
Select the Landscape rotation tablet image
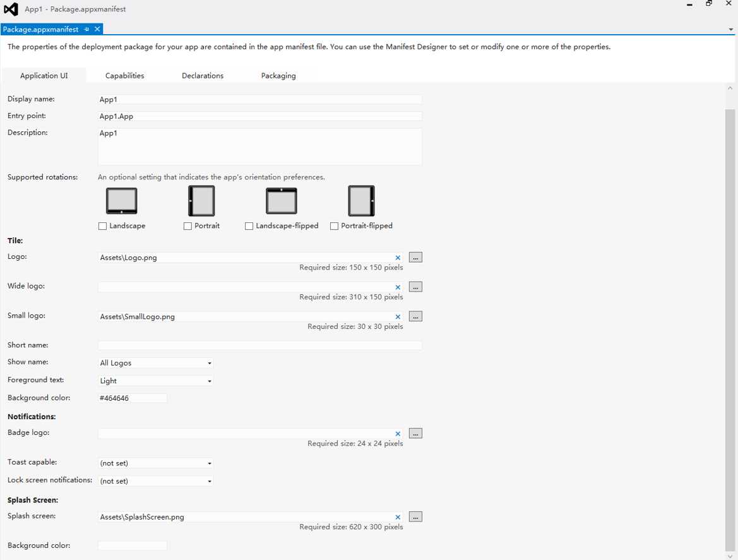121,201
